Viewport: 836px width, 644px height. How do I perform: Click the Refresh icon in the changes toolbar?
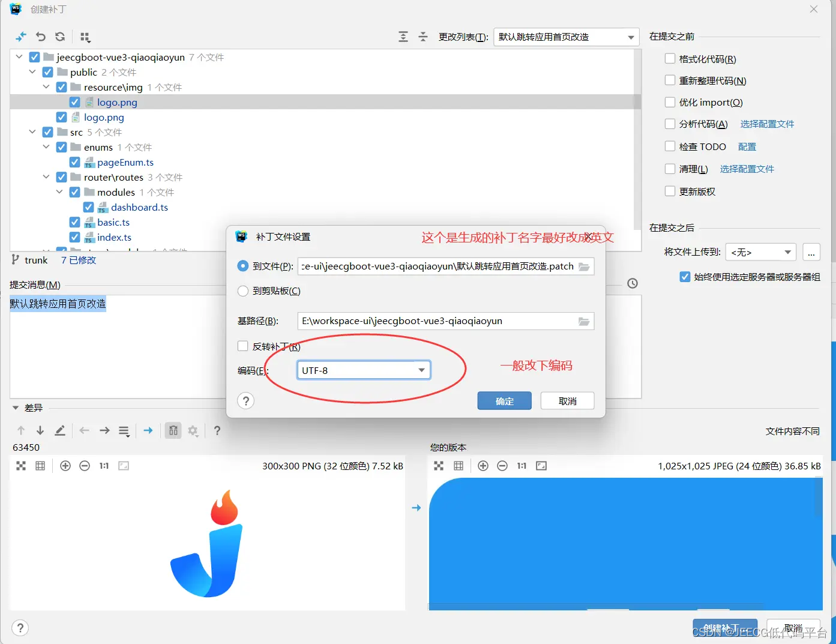(60, 37)
